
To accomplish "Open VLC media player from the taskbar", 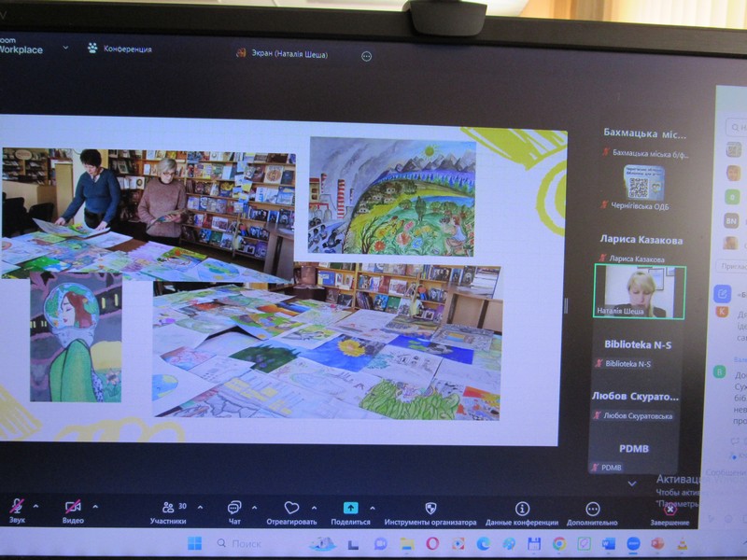I will coord(683,543).
